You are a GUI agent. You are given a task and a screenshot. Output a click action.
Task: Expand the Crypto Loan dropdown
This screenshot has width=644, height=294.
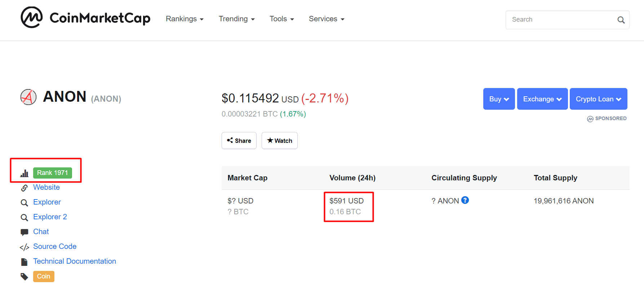pos(598,99)
